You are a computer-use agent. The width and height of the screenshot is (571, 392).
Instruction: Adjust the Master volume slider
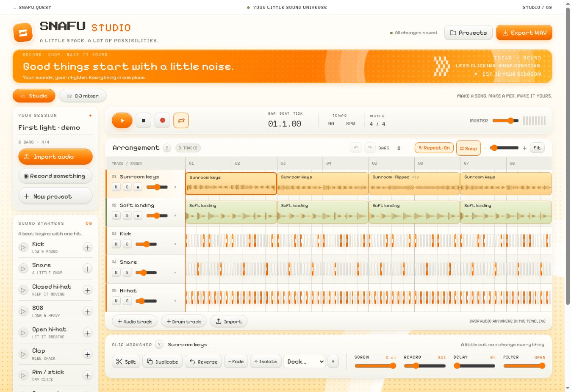coord(505,121)
